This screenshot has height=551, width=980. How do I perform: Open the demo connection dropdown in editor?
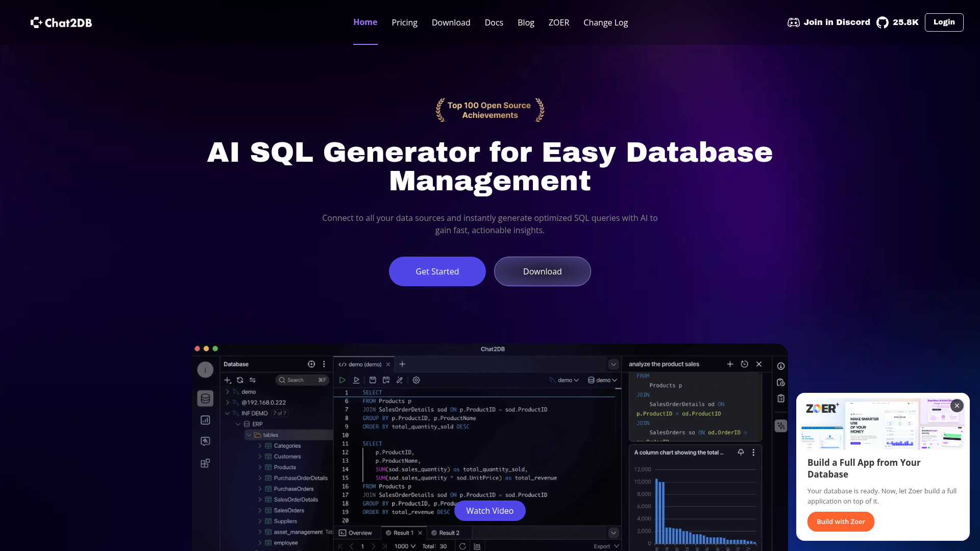tap(564, 380)
